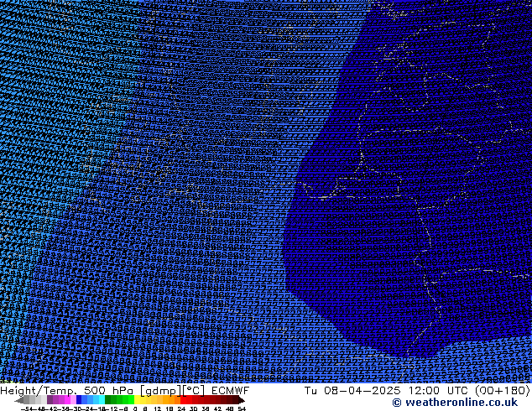
Task: Click the '[gdmp]' unit label
Action: 161,391
